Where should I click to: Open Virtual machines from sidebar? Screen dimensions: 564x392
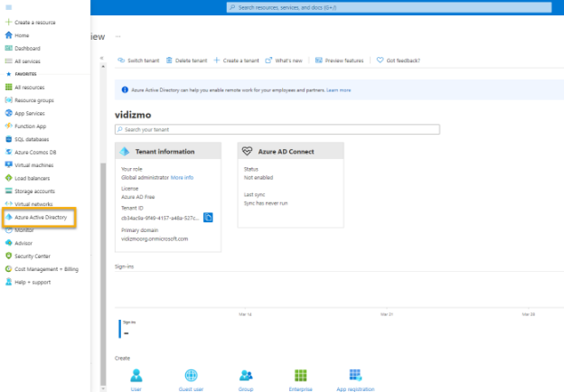click(33, 165)
